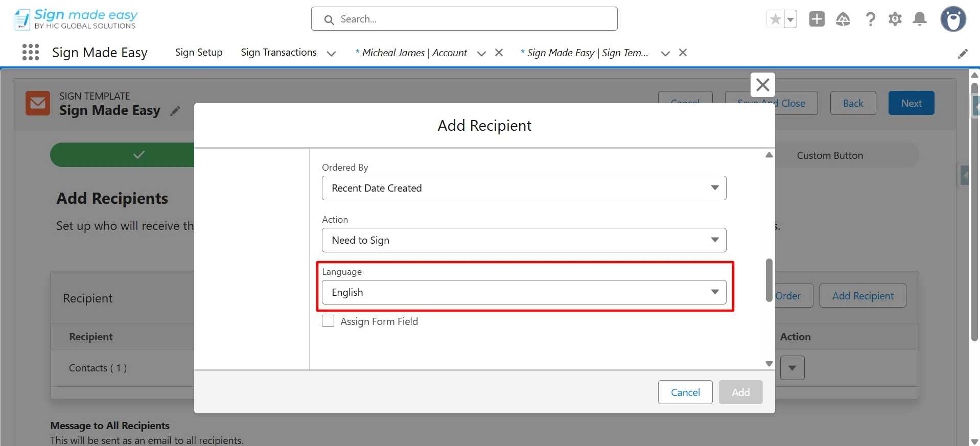Expand the favorites list dropdown arrow
The height and width of the screenshot is (446, 980).
(x=790, y=19)
